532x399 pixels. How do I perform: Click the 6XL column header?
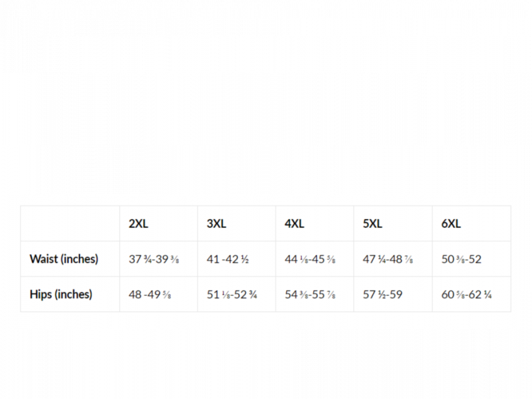coord(451,223)
